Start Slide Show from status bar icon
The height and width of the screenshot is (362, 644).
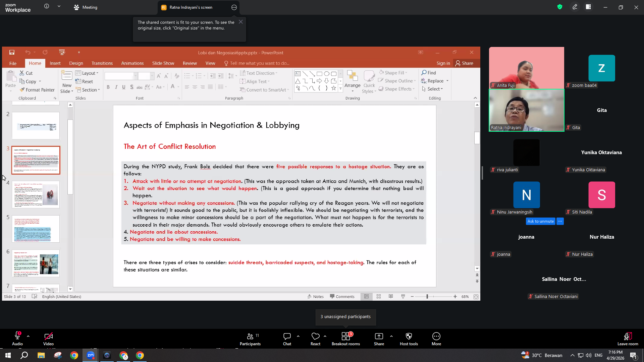pos(403,297)
